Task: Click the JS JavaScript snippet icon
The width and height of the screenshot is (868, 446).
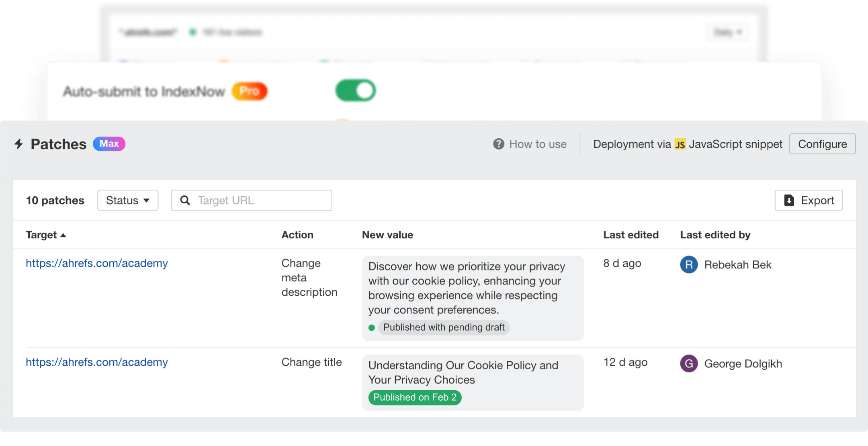Action: tap(681, 144)
